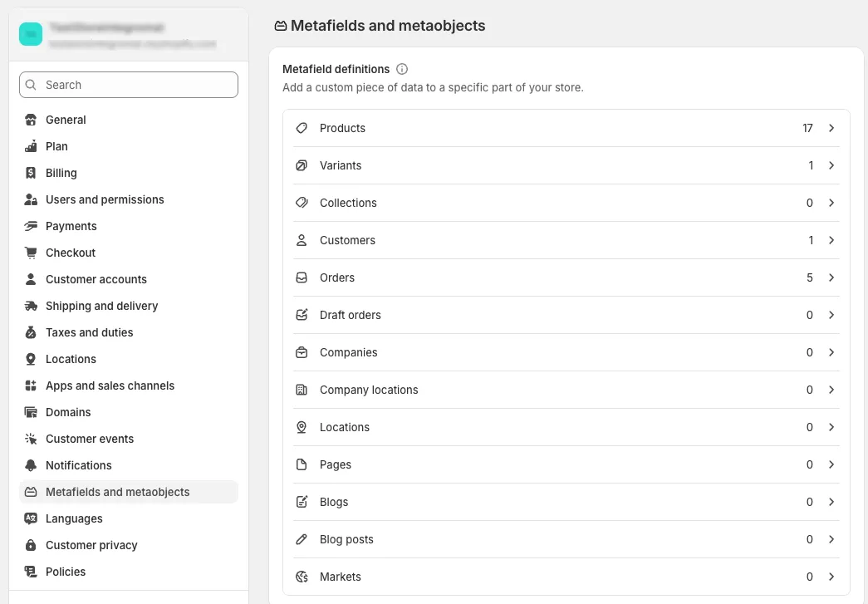Click the Orders inbox icon
The image size is (868, 604).
point(302,277)
